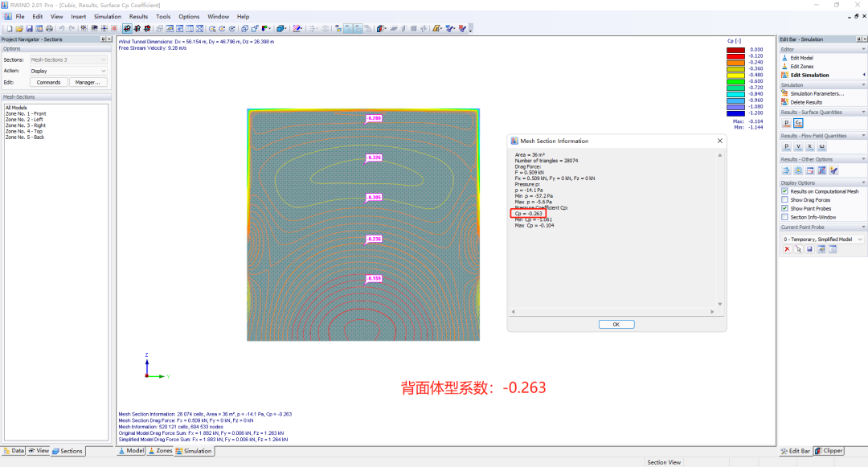Image resolution: width=868 pixels, height=467 pixels.
Task: Save current point probe disk icon
Action: (x=809, y=249)
